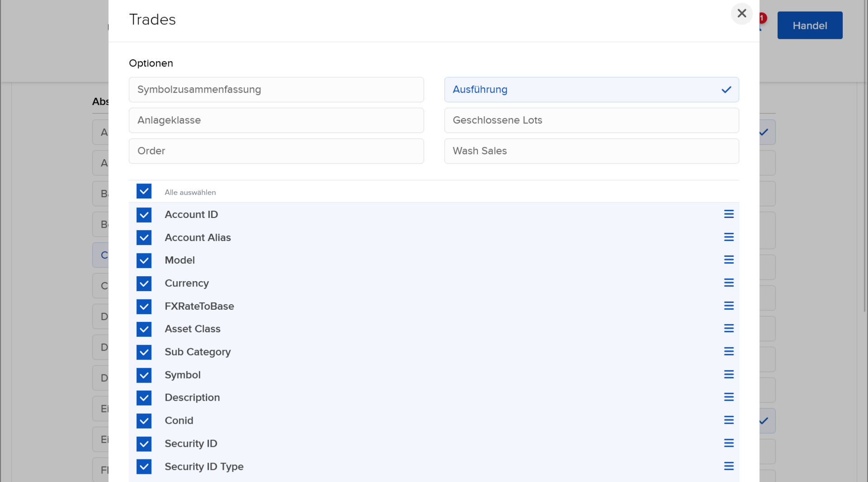
Task: Toggle the Sub Category checkbox
Action: [x=144, y=352]
